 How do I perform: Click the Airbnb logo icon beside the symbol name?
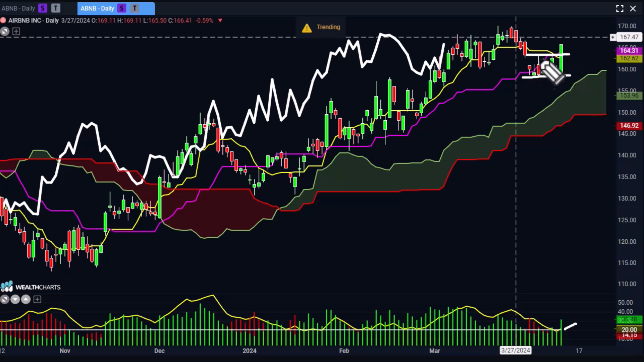3,20
